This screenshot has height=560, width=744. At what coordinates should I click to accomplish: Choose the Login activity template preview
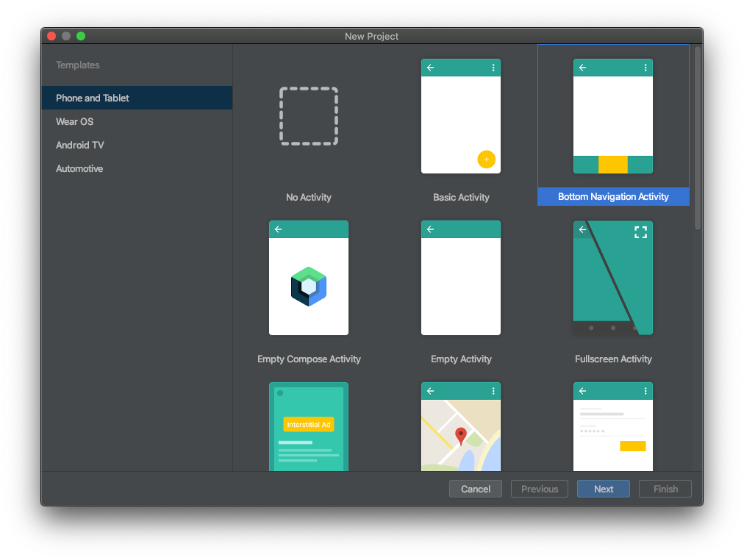(x=613, y=427)
